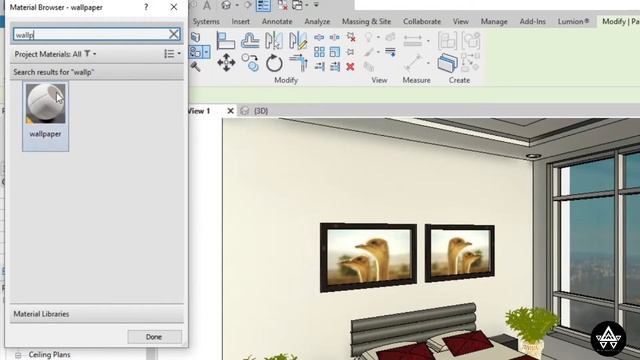Expand Ceiling Plans tree node
This screenshot has height=360, width=640.
click(18, 355)
